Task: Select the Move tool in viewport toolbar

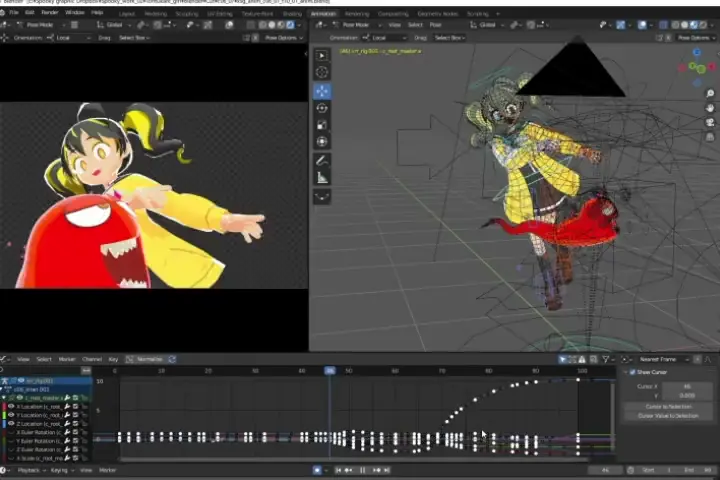Action: 322,90
